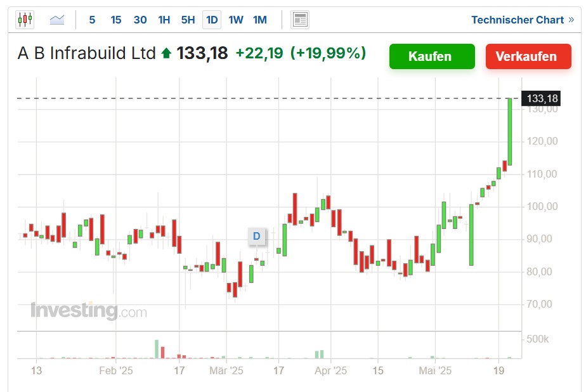
Task: Click the 15 date label on the time axis
Action: 378,370
